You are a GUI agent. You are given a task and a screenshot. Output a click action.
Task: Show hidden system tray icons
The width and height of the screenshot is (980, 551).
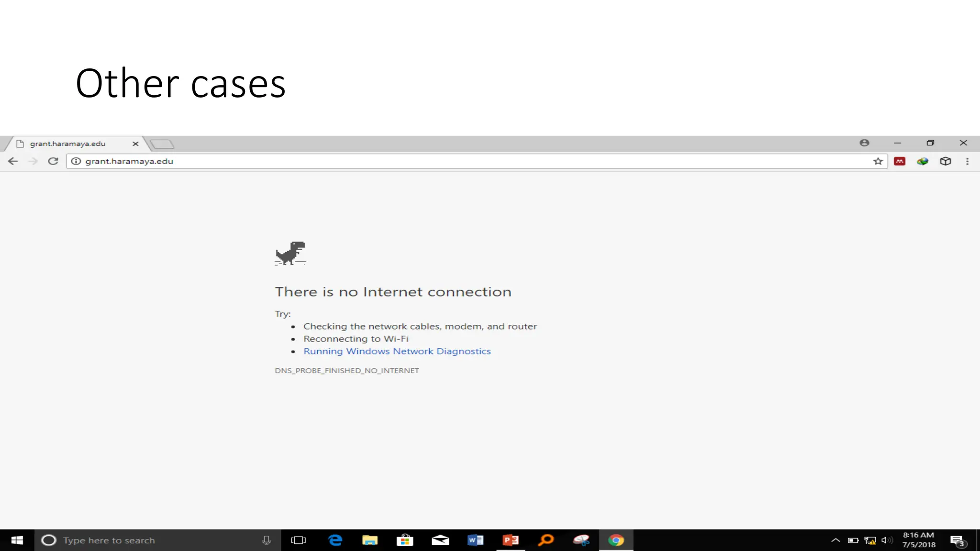click(x=835, y=540)
